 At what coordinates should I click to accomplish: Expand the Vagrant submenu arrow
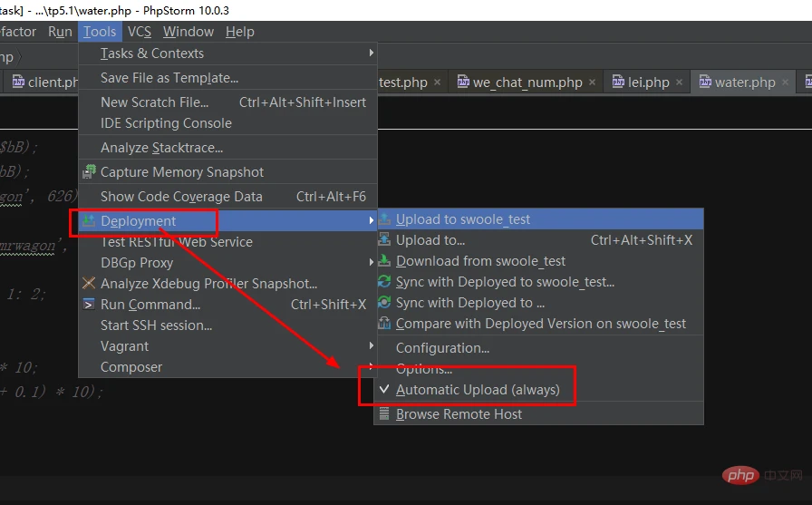pyautogui.click(x=372, y=345)
